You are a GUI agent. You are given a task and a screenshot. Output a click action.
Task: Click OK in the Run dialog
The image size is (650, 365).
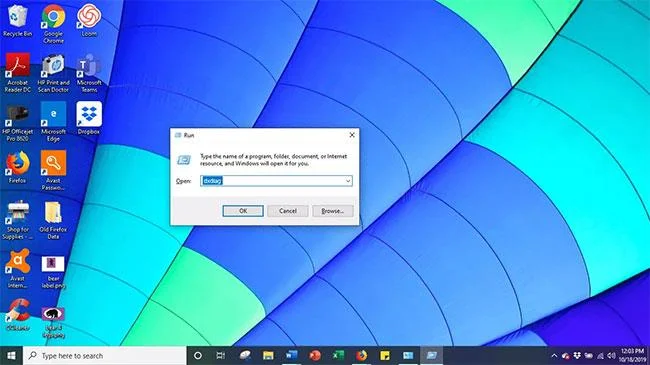[243, 211]
